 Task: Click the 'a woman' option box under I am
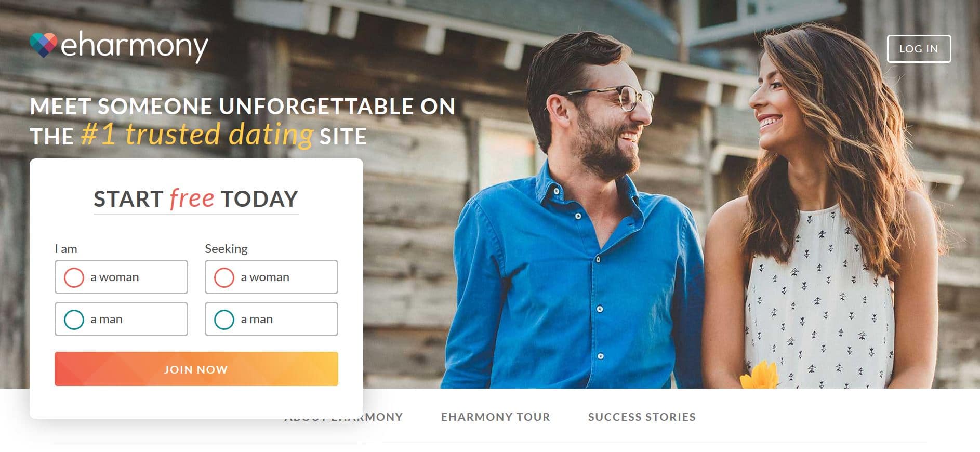(x=121, y=277)
